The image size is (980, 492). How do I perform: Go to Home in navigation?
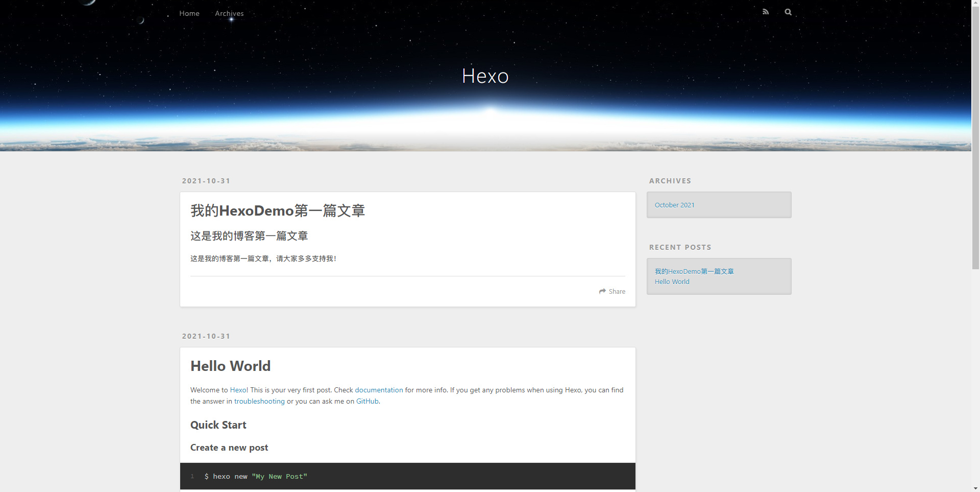click(189, 13)
